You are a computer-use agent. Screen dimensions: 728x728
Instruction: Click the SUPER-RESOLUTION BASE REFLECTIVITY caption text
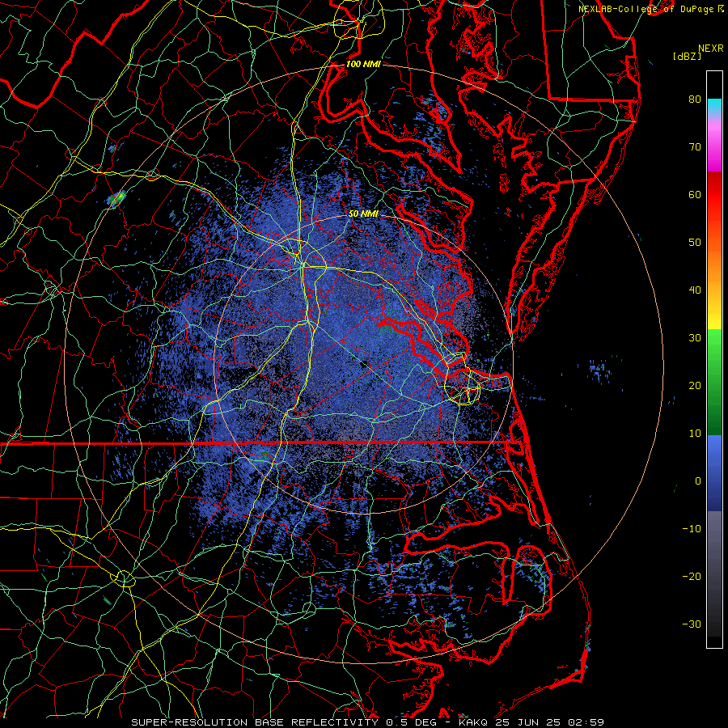pos(255,722)
